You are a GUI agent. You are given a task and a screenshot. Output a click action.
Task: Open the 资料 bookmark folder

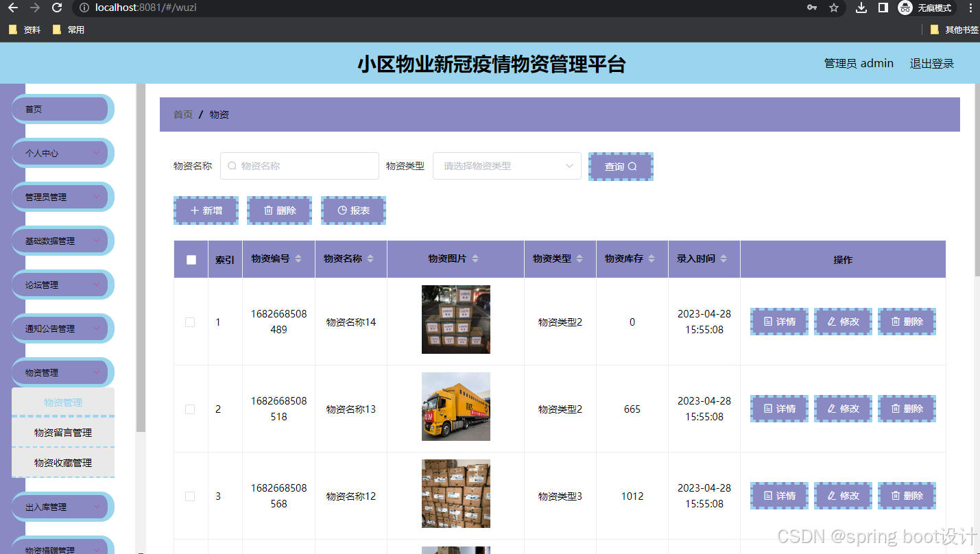pos(25,29)
